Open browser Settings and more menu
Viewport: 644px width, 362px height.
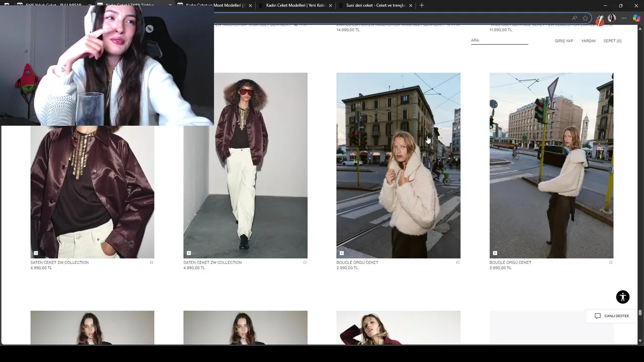(624, 18)
